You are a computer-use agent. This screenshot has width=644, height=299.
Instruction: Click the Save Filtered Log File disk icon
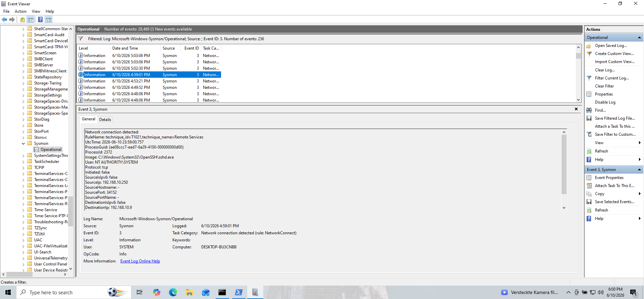click(x=589, y=118)
